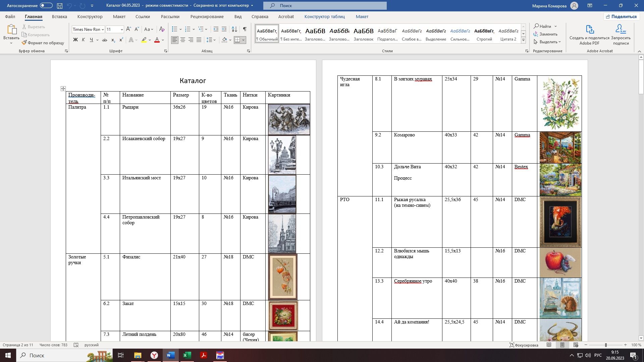
Task: Toggle the Автосохранение switch
Action: 46,5
